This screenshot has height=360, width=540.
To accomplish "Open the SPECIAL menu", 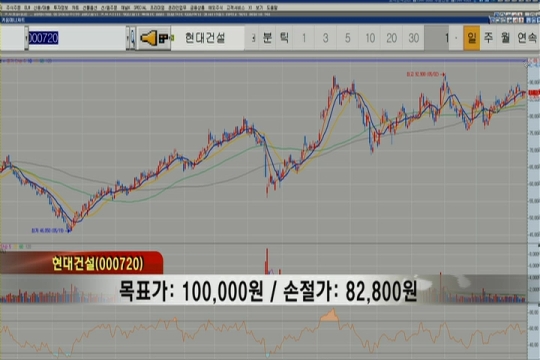I will pos(139,7).
